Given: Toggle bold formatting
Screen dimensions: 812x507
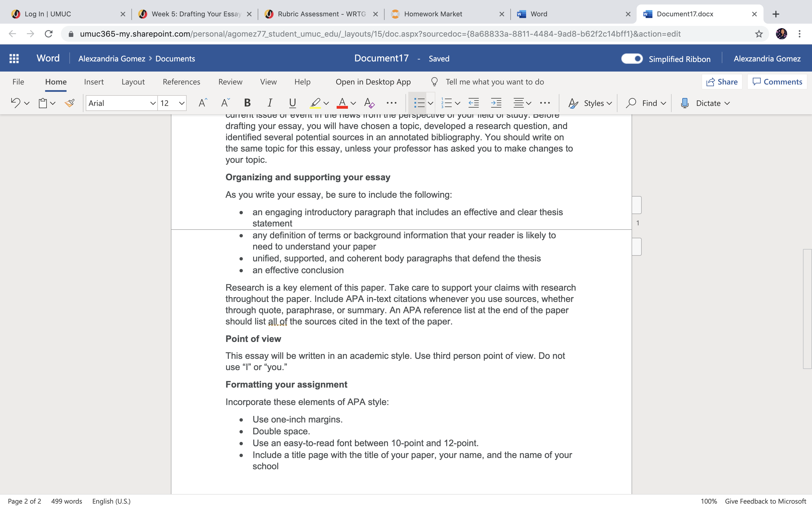Looking at the screenshot, I should (x=247, y=103).
